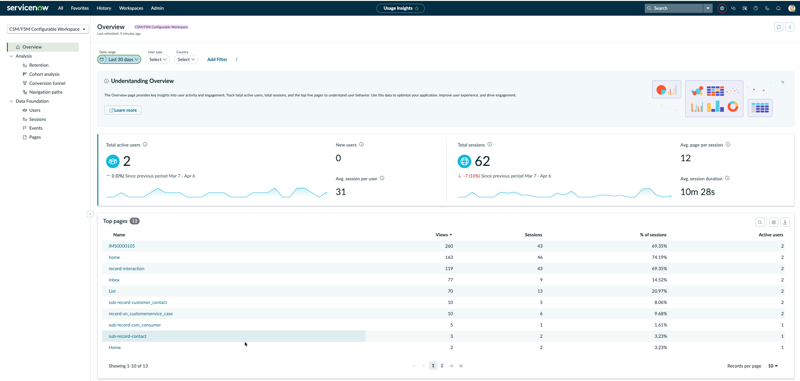Viewport: 800px width, 381px height.
Task: Open the search scope dropdown arrow
Action: (708, 8)
